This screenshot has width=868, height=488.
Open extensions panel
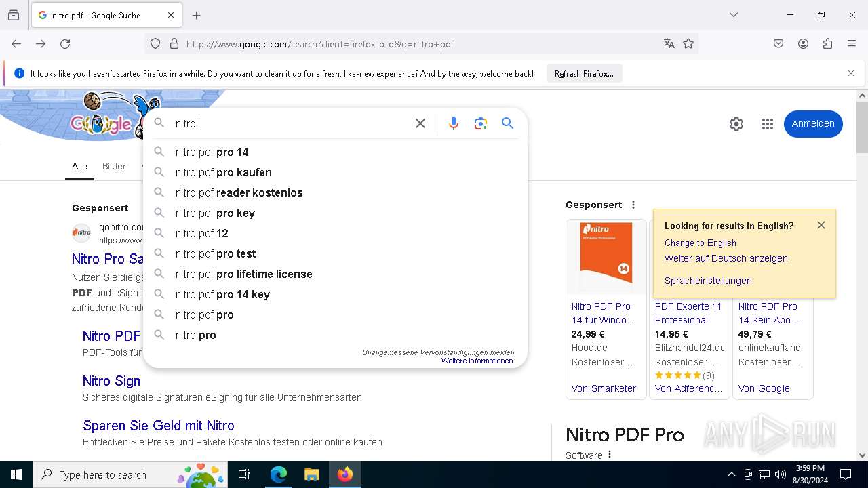[827, 44]
